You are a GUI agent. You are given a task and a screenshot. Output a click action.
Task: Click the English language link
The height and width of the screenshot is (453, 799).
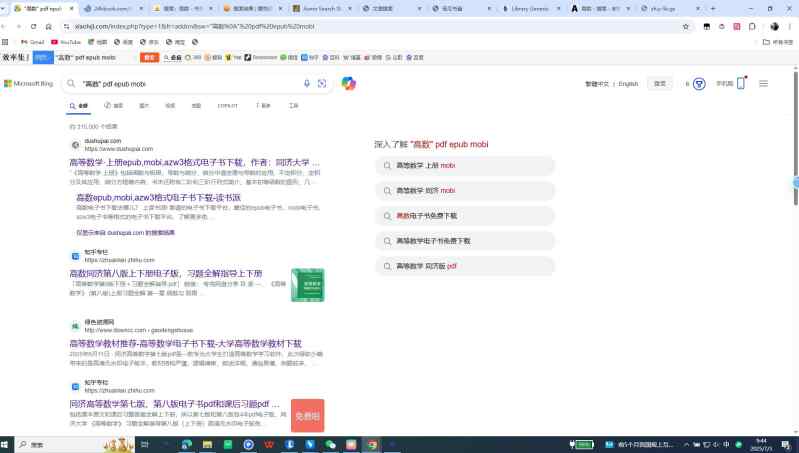628,84
